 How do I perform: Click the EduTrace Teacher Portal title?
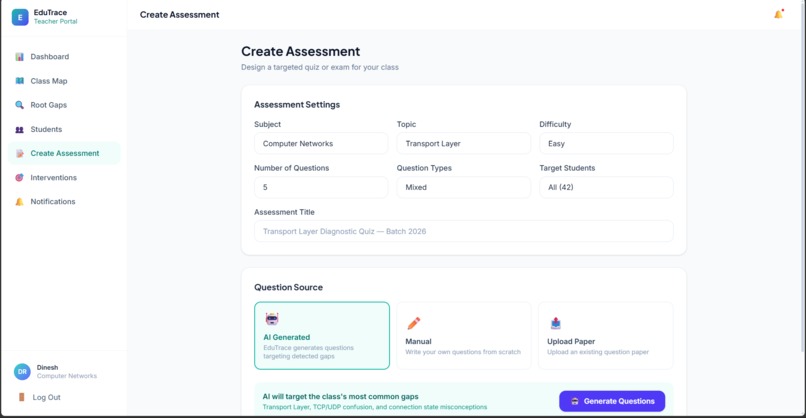(x=56, y=16)
